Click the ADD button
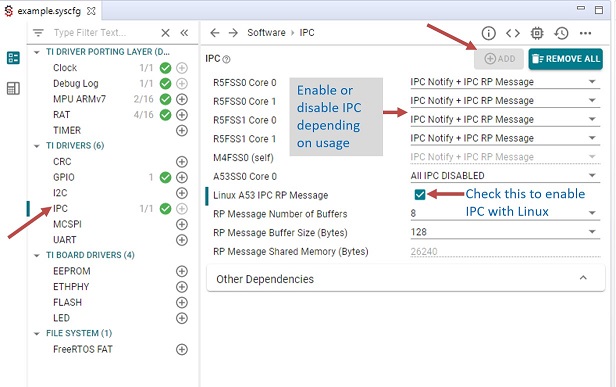 click(x=499, y=59)
